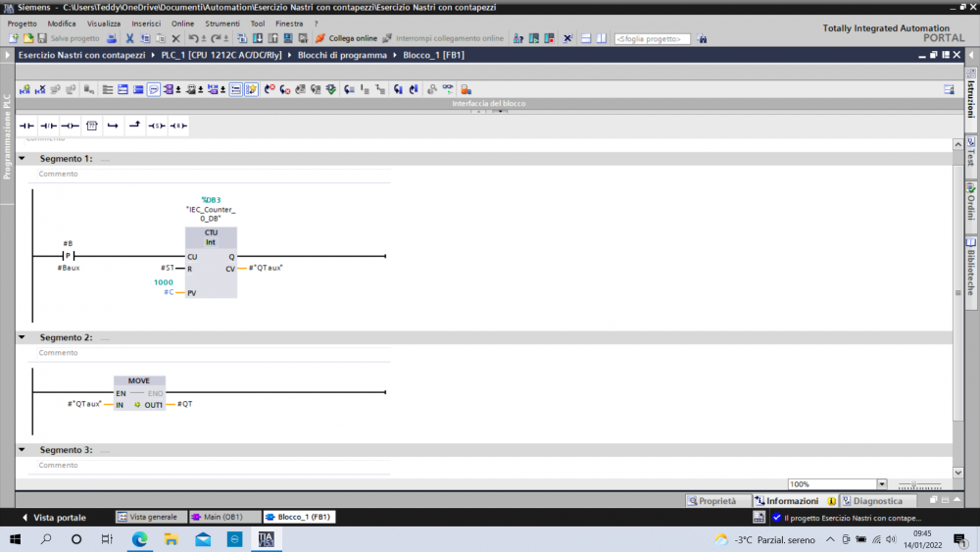Split the editor space vertically
Viewport: 980px width, 552px height.
[602, 38]
